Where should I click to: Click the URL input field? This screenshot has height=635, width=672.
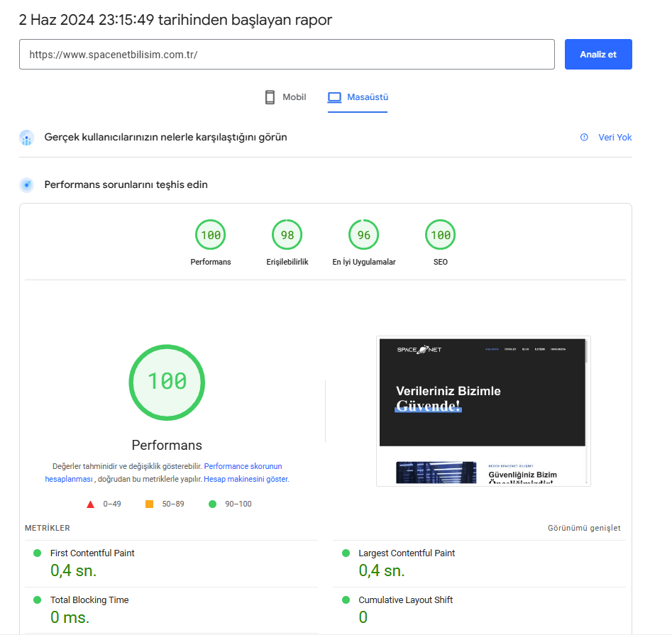point(287,55)
